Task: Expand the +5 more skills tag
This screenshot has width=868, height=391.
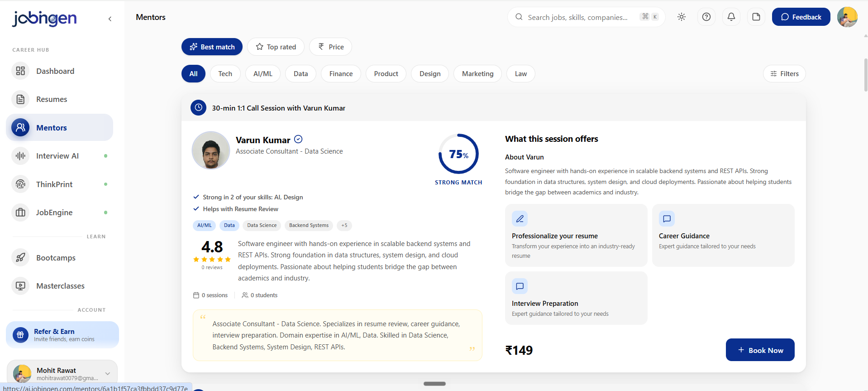Action: (x=344, y=225)
